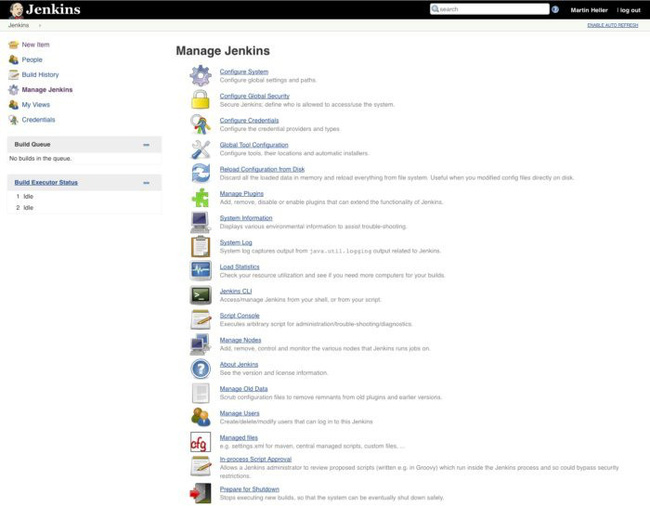Viewport: 650px width, 506px height.
Task: Click the Script Console notepad icon
Action: click(201, 320)
